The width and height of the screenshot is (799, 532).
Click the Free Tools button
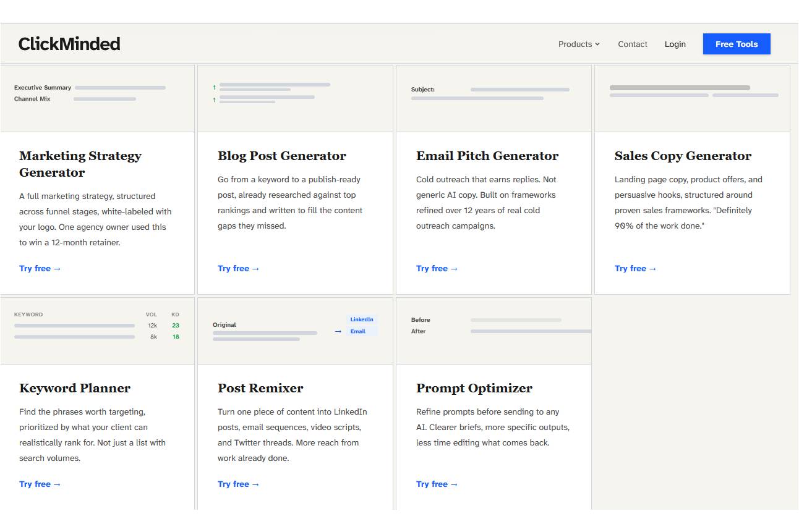coord(736,43)
